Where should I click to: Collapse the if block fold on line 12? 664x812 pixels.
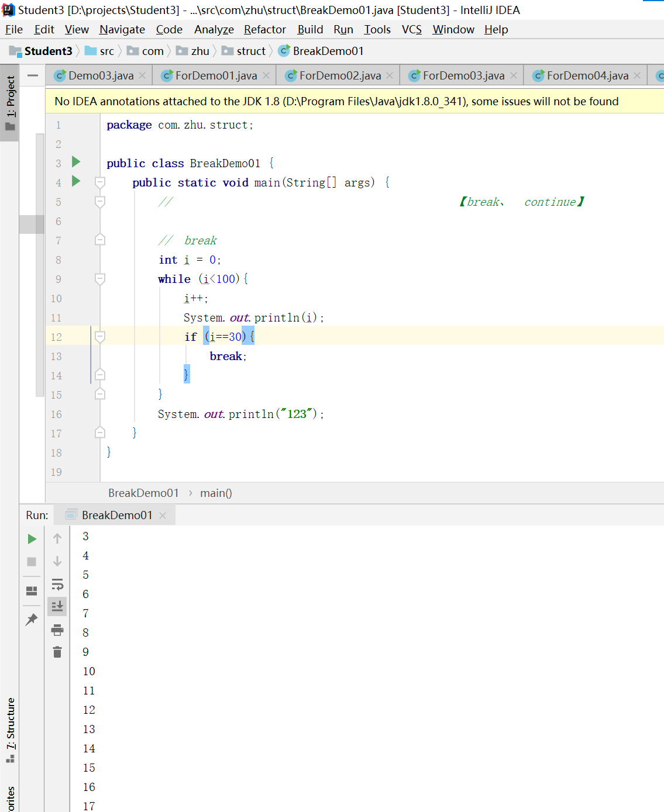point(100,337)
